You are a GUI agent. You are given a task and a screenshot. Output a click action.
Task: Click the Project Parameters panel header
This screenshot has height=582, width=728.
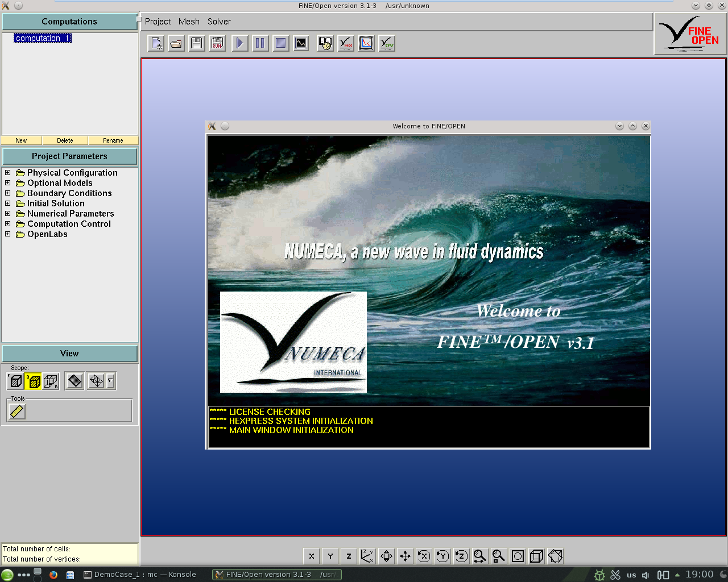pos(69,156)
